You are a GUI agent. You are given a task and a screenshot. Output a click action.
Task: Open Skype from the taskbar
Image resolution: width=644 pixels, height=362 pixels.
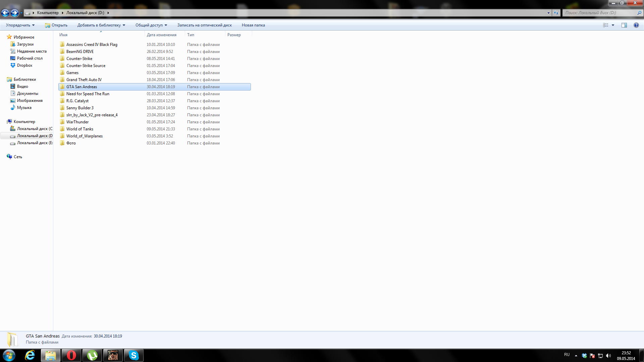point(133,355)
